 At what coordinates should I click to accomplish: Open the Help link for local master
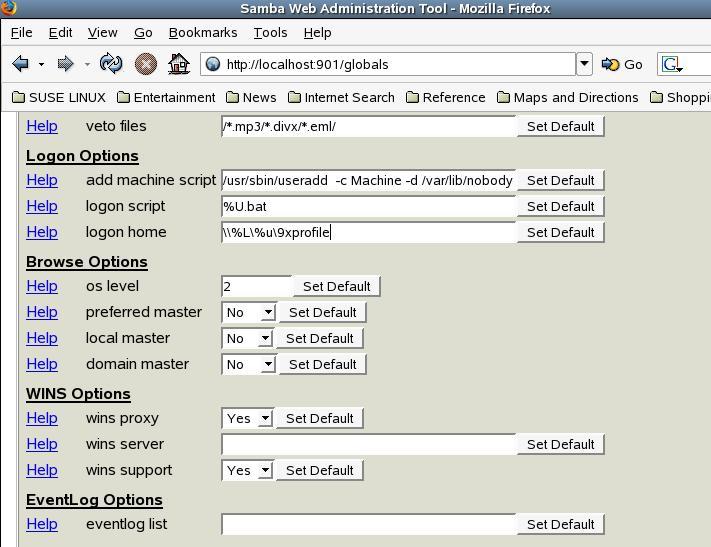pyautogui.click(x=42, y=337)
